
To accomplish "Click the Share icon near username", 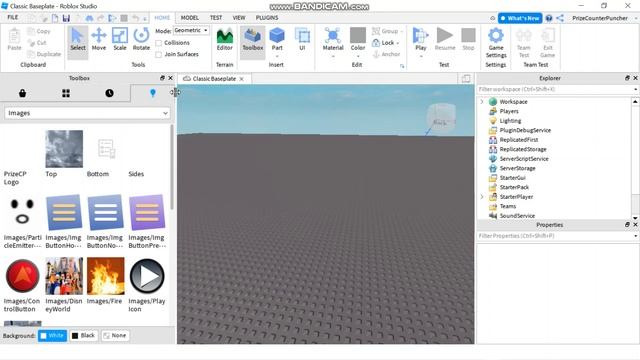I will coord(560,18).
